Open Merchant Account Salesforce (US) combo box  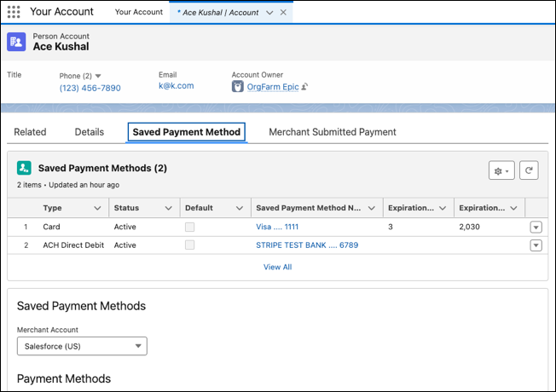pos(82,346)
